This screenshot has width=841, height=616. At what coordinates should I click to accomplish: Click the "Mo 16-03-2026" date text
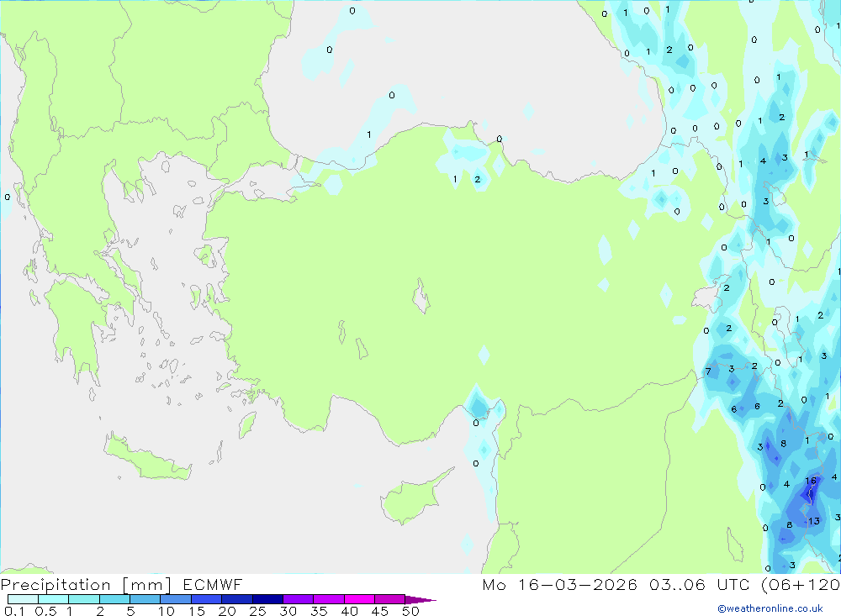[559, 584]
